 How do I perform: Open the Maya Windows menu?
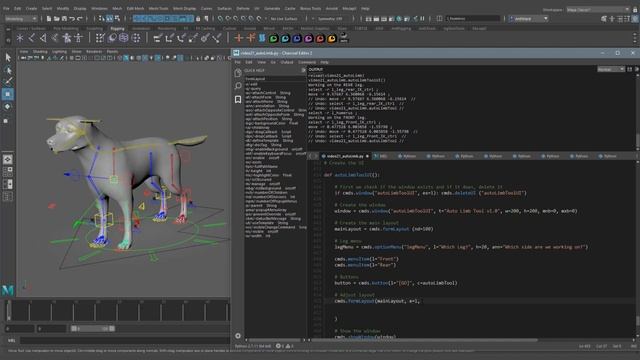click(99, 8)
